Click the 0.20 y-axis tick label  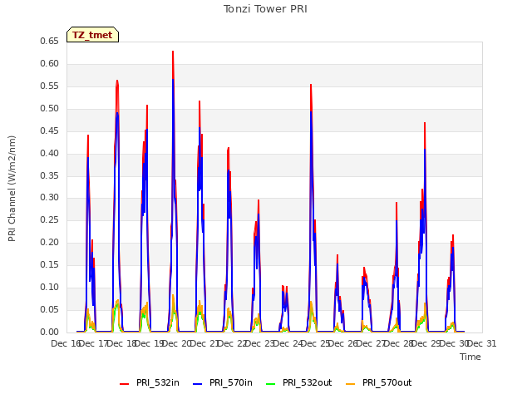click(x=50, y=242)
